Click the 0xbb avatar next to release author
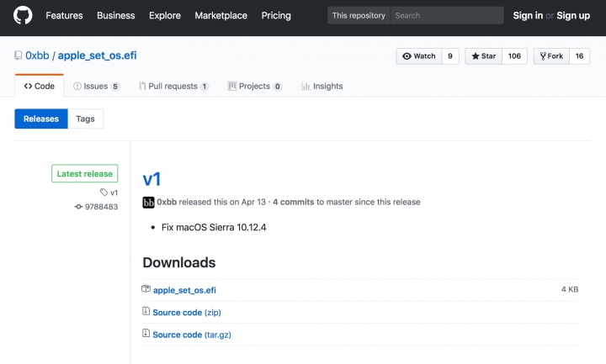Viewport: 606px width, 364px height. 148,203
